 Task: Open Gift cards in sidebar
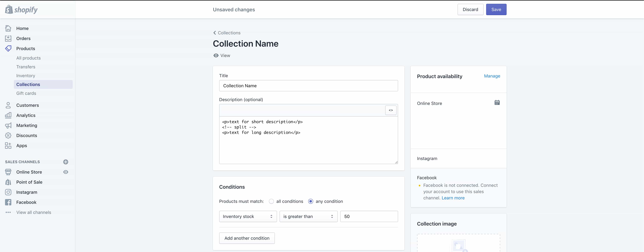point(26,93)
